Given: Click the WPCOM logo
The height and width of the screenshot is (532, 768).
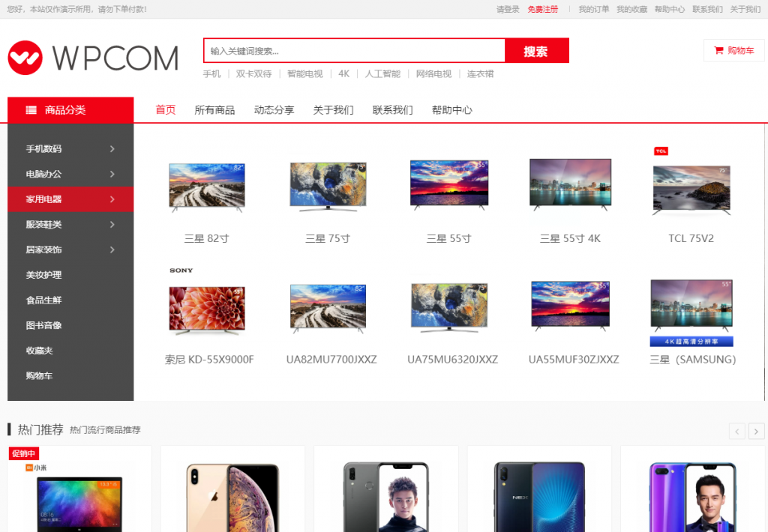Looking at the screenshot, I should click(x=93, y=58).
